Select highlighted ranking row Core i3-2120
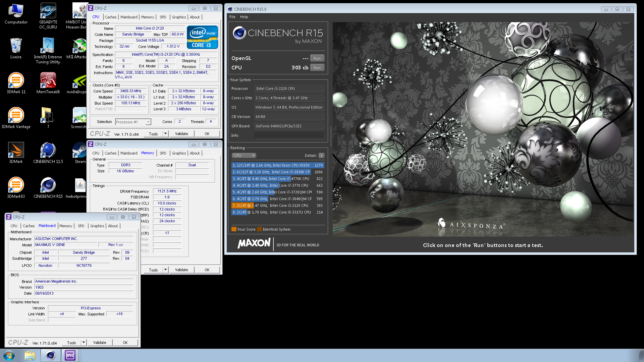Image resolution: width=644 pixels, height=362 pixels. (277, 205)
